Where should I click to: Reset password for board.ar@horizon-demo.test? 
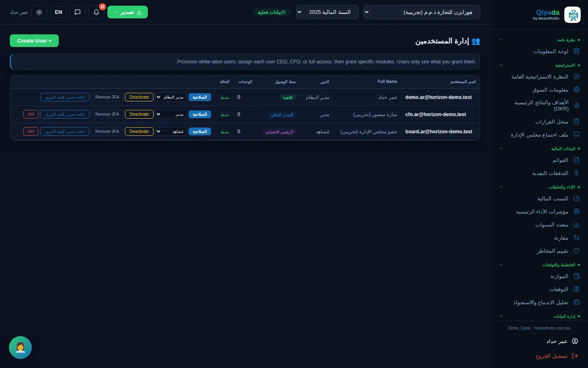tap(65, 132)
